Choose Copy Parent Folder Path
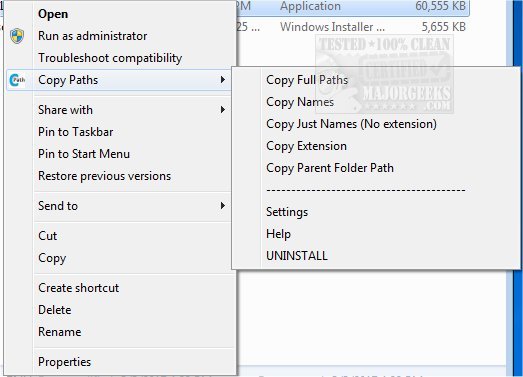Image resolution: width=523 pixels, height=377 pixels. 330,168
